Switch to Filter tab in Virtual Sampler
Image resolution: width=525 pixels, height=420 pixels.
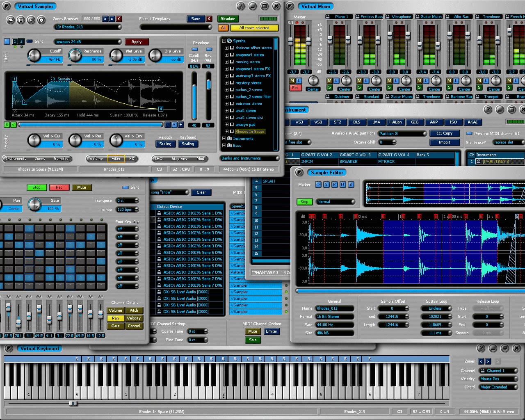[x=116, y=159]
